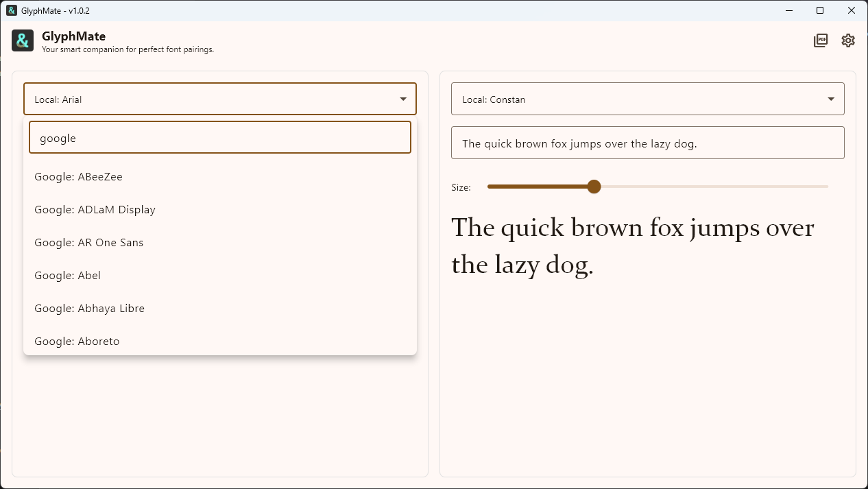Choose Google: Abel from the suggestions
The image size is (868, 489).
click(67, 275)
